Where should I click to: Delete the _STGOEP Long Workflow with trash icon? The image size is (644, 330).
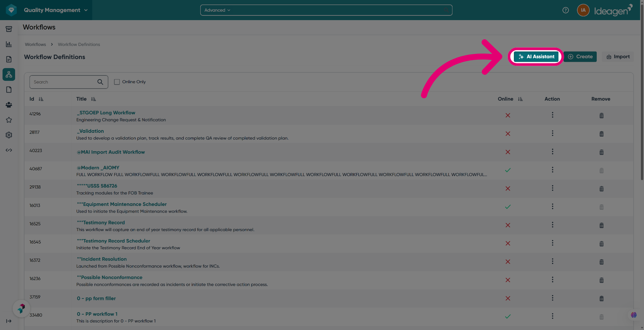601,116
